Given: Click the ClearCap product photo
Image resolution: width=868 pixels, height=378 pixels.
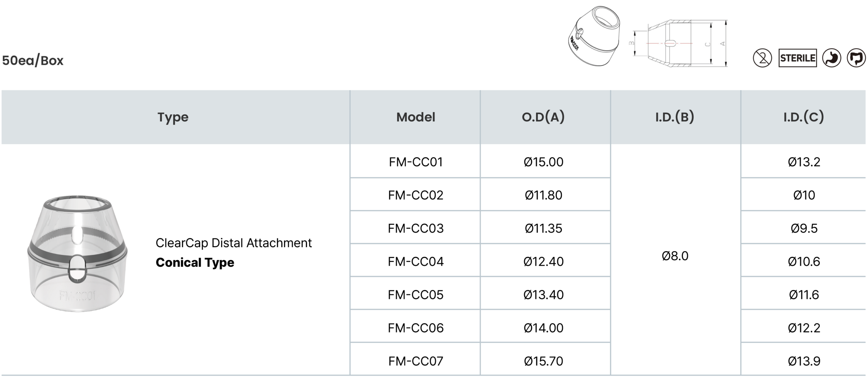Looking at the screenshot, I should 78,253.
